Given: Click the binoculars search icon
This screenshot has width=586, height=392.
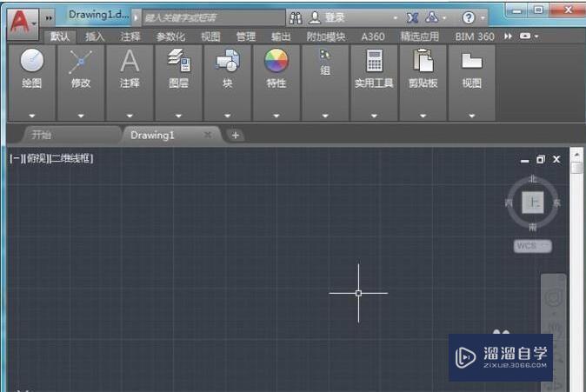Looking at the screenshot, I should point(296,17).
